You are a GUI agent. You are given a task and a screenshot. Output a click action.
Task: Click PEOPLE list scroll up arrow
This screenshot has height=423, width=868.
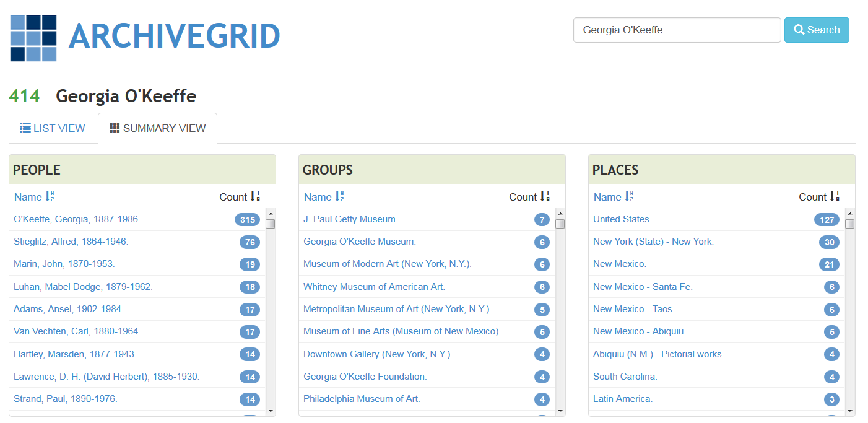(x=271, y=213)
